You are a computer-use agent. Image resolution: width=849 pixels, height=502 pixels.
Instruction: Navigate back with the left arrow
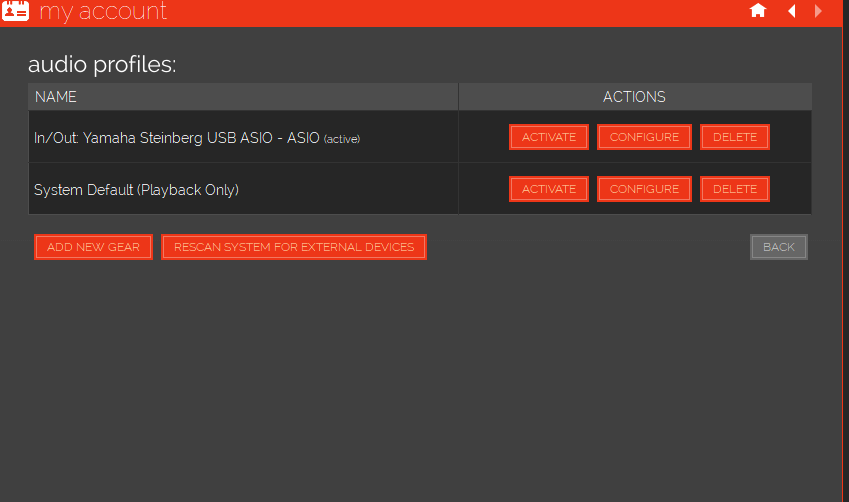[x=792, y=11]
